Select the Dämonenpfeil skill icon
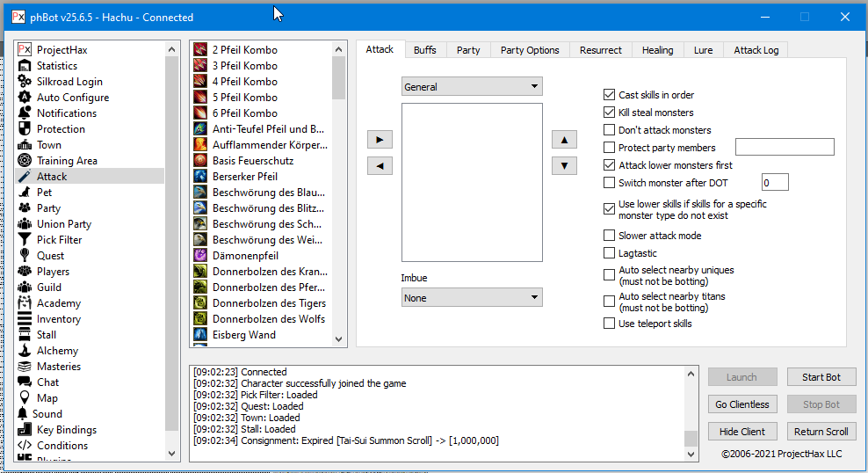The image size is (868, 473). (200, 256)
